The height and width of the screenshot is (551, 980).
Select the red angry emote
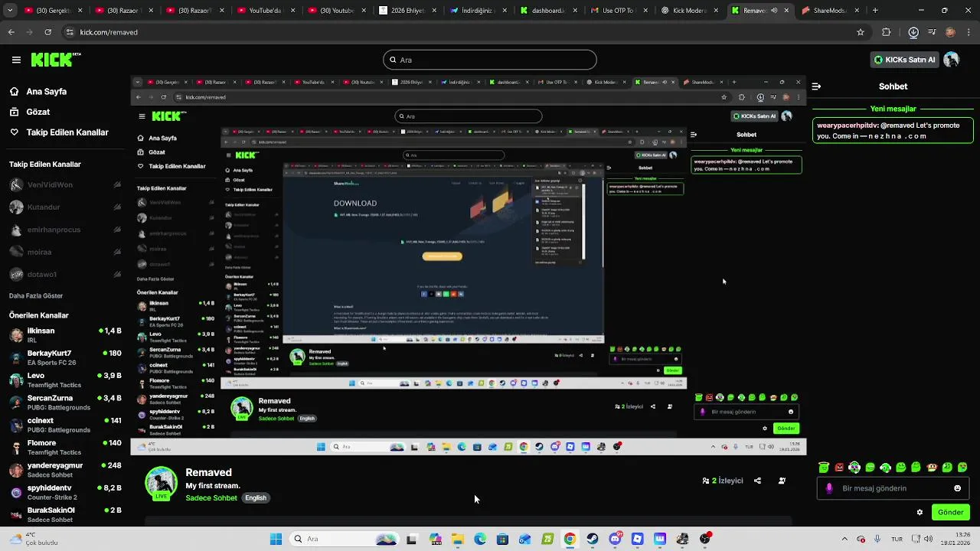pos(839,467)
